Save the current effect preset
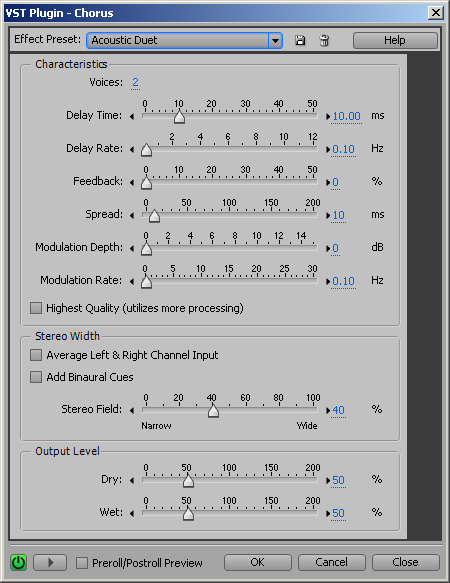The image size is (450, 583). click(x=300, y=40)
